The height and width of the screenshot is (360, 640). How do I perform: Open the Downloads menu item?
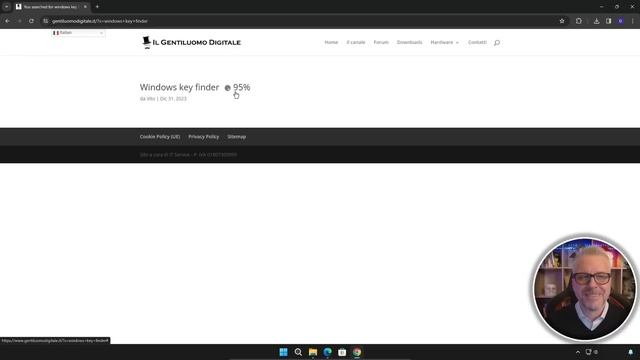409,42
